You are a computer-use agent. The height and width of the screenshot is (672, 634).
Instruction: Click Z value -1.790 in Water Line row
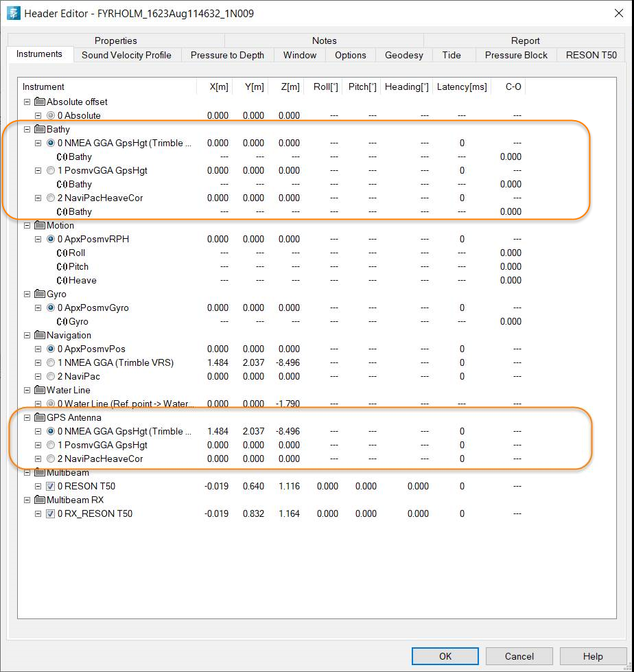[x=287, y=404]
